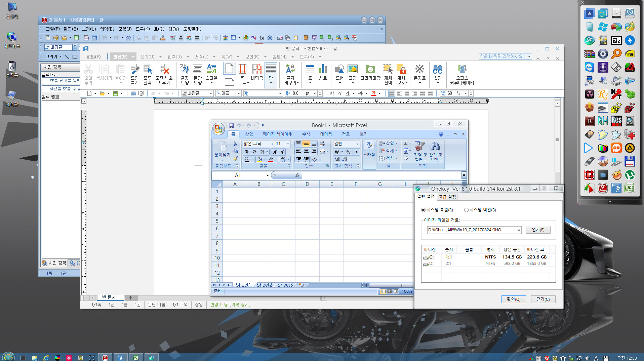
Task: Click the volume speaker icon in system tray
Action: 587,358
